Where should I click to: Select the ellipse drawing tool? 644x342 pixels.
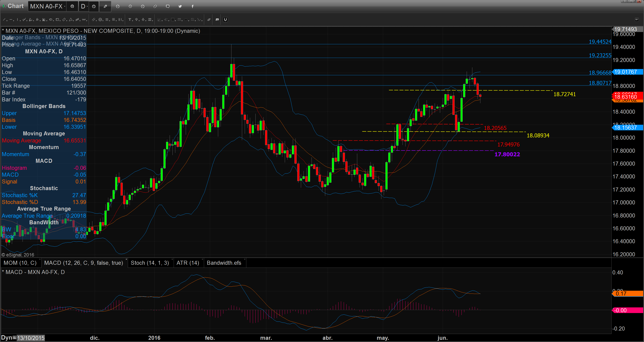pos(51,20)
